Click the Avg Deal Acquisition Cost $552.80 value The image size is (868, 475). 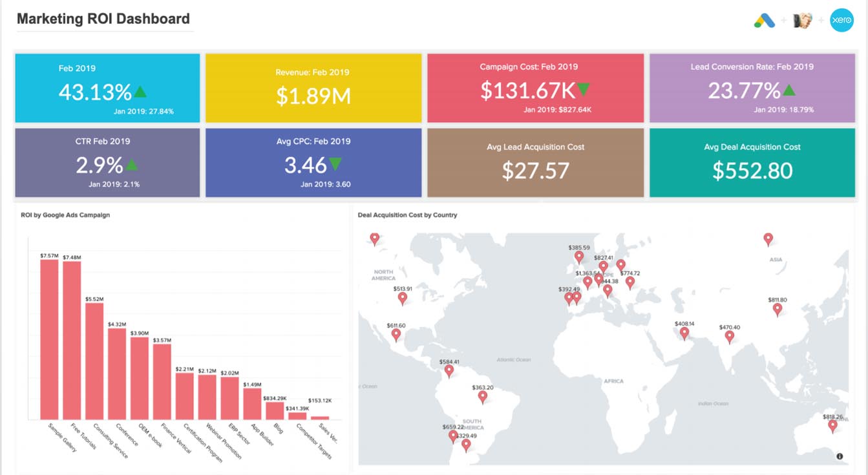point(752,171)
